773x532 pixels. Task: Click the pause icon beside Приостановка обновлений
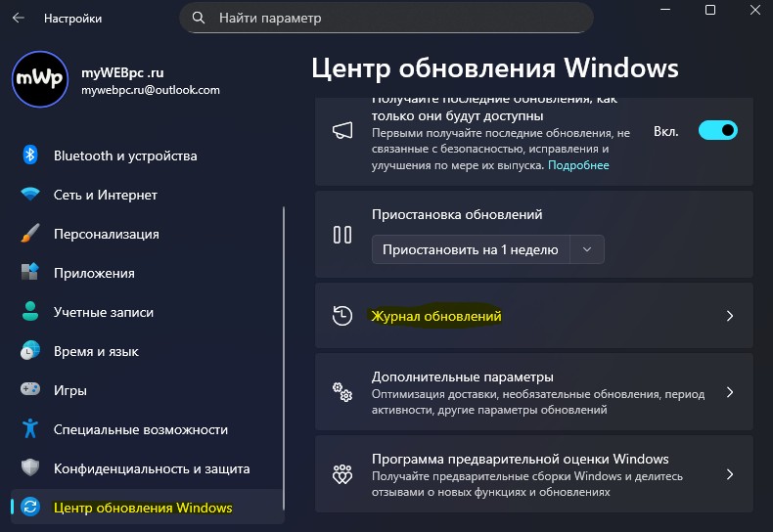(342, 235)
